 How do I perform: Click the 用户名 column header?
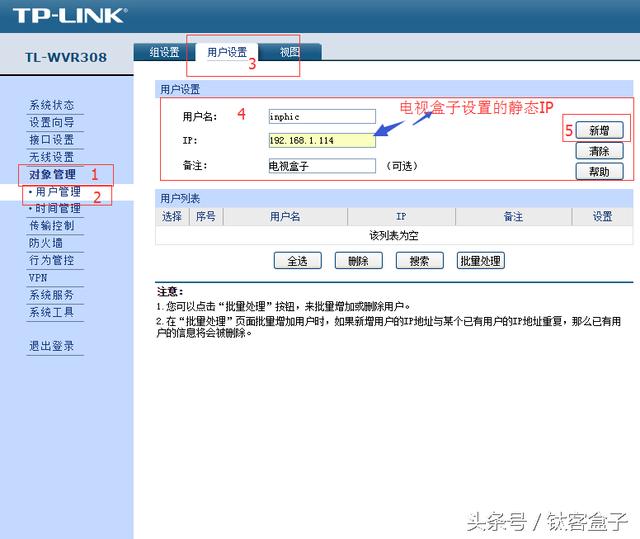click(x=285, y=216)
